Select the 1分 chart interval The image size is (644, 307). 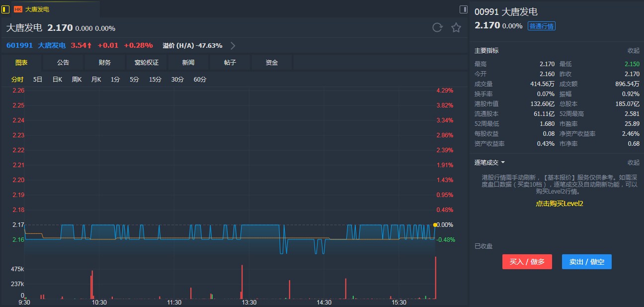115,80
